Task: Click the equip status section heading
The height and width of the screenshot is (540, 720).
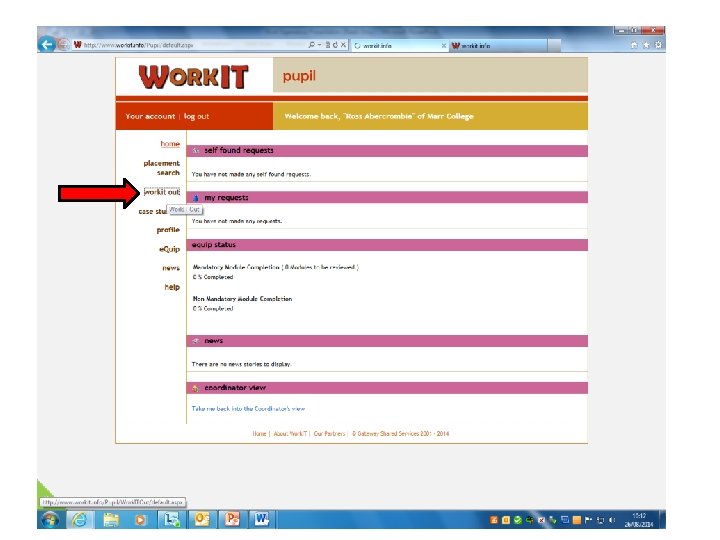Action: click(214, 245)
